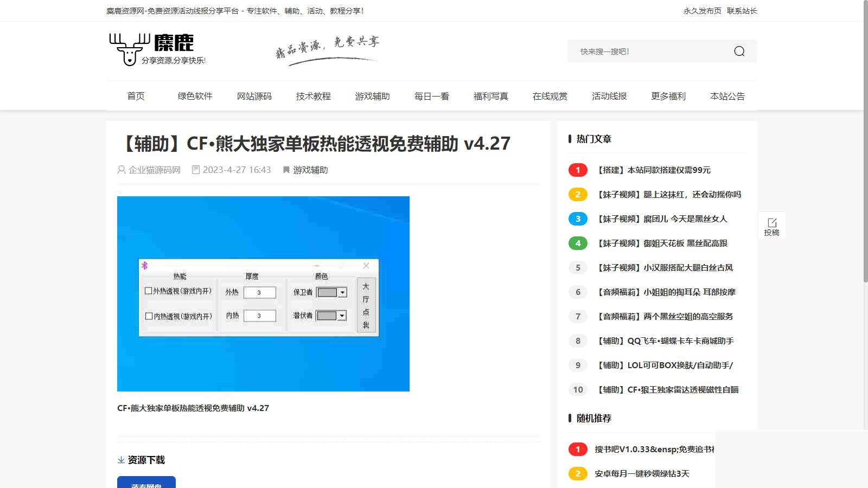Open the 保卫者 color dropdown
The width and height of the screenshot is (868, 488).
pyautogui.click(x=342, y=293)
